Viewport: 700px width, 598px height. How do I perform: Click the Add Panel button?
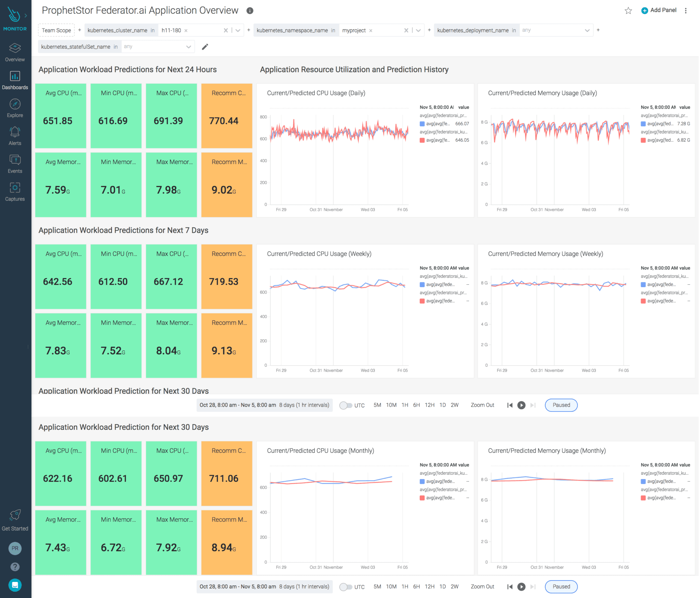(659, 10)
